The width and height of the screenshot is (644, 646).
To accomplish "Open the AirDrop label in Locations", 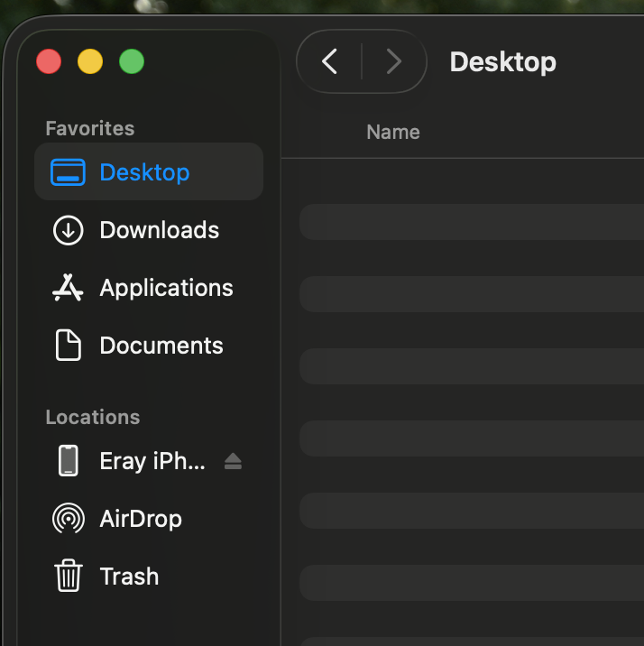I will click(x=141, y=518).
